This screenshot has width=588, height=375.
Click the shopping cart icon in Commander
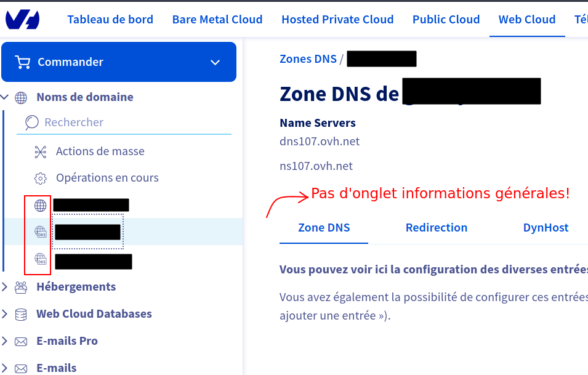click(23, 62)
